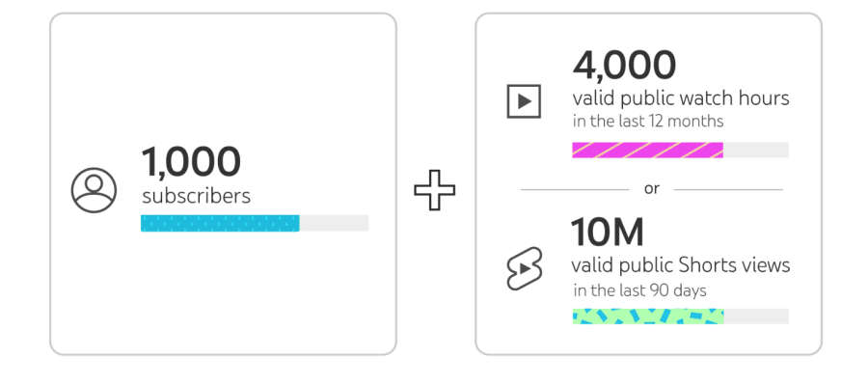Click "valid public watch hours" text
This screenshot has width=868, height=385.
[681, 98]
